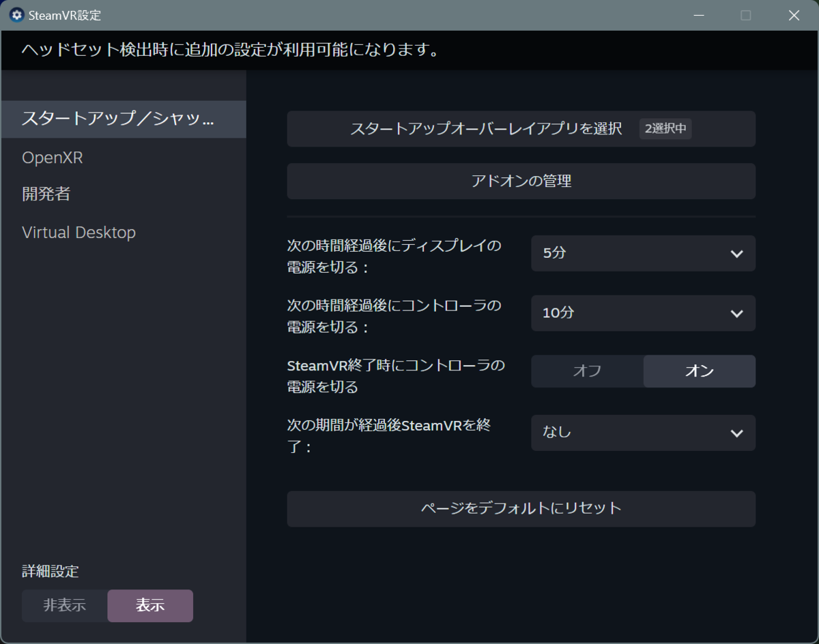Click label 次の時間経過後にコントローラの電源を切る

394,316
